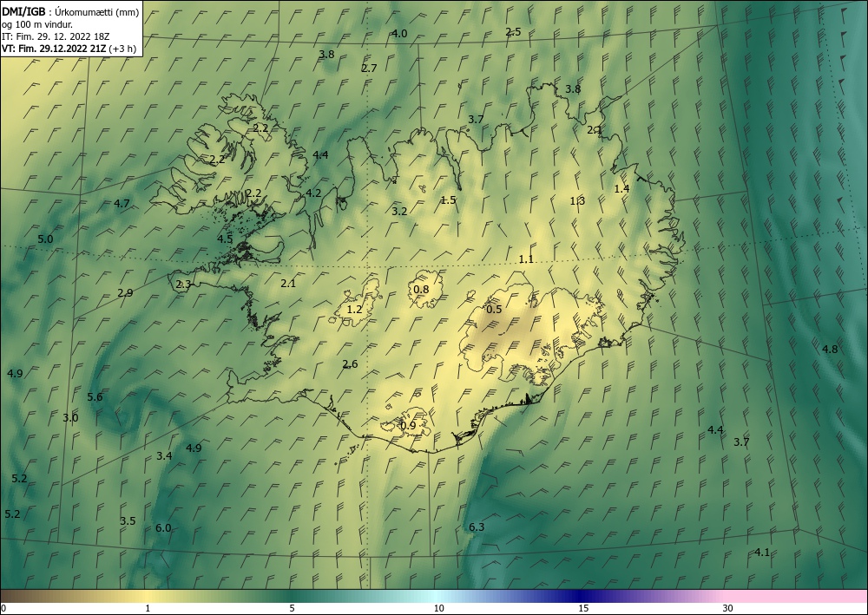This screenshot has width=868, height=615.
Task: Click the 1.3 value on the map
Action: coord(577,200)
